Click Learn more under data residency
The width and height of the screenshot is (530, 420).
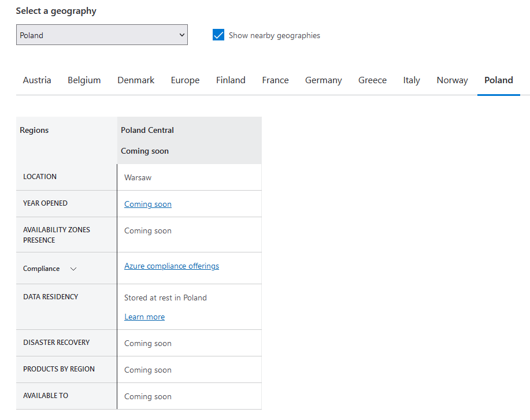[x=144, y=317]
